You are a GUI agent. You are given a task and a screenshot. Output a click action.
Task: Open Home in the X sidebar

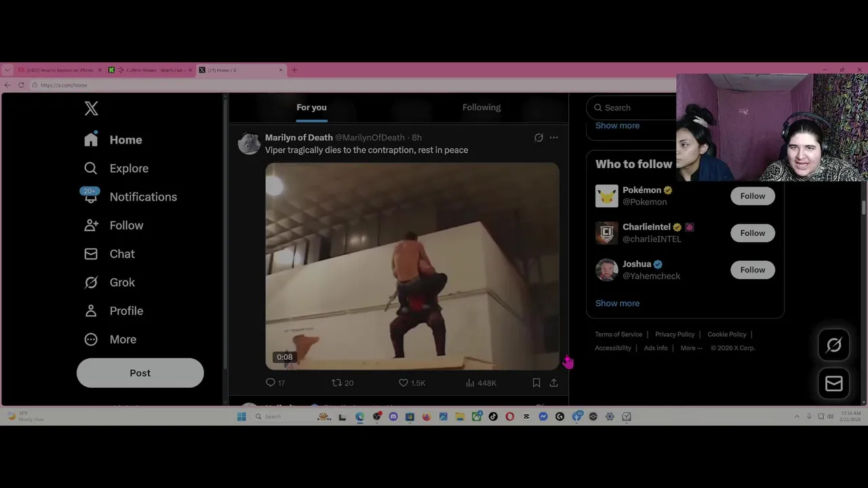tap(113, 140)
